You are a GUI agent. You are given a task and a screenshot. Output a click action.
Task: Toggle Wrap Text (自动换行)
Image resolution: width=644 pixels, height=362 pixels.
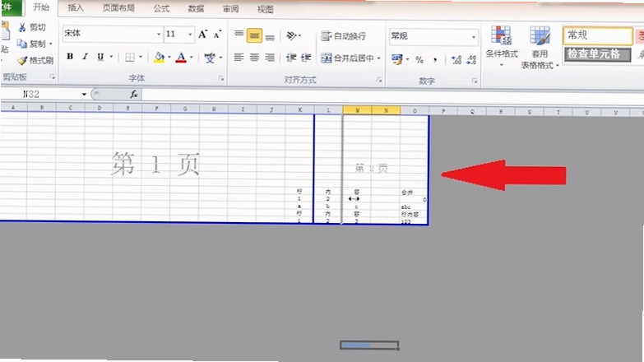click(343, 36)
